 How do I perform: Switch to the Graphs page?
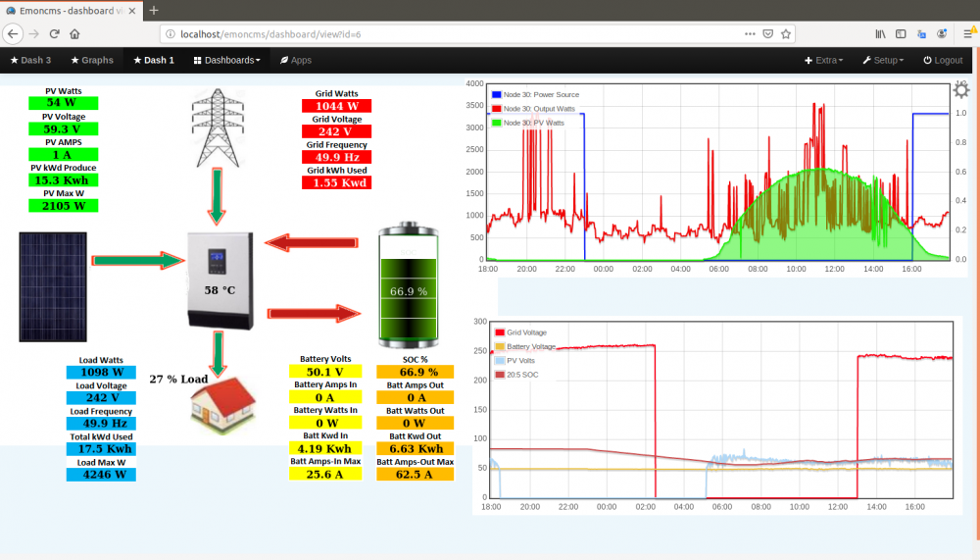point(92,60)
